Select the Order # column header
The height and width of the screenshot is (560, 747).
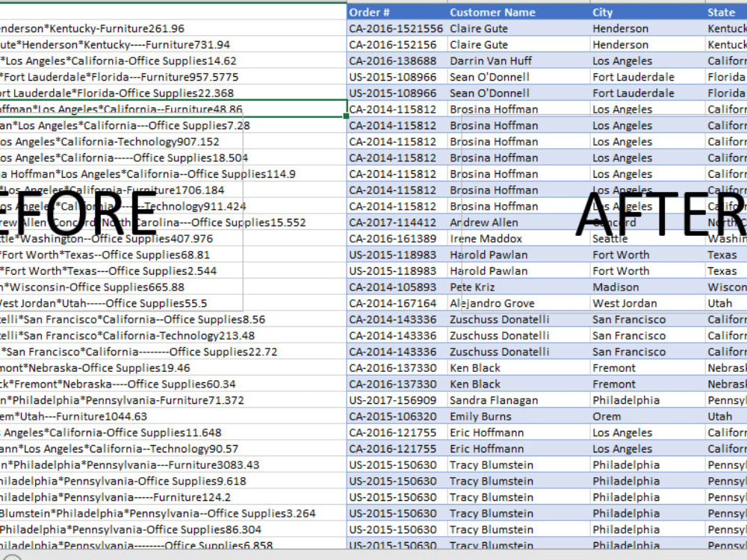(397, 13)
